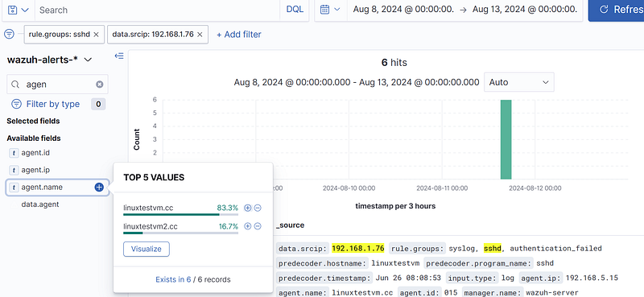Click the _source column header

point(290,225)
